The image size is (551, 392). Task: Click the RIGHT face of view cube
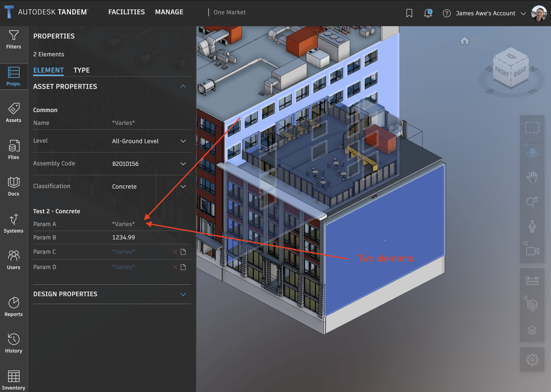click(x=520, y=72)
